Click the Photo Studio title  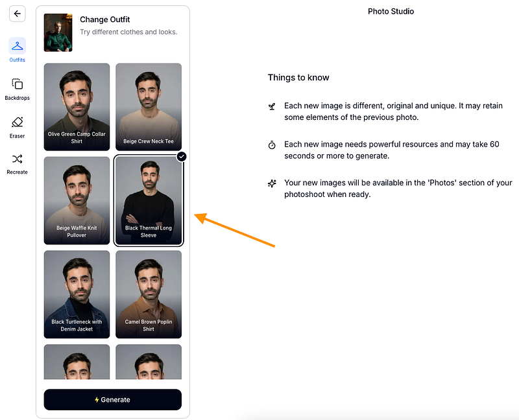391,12
